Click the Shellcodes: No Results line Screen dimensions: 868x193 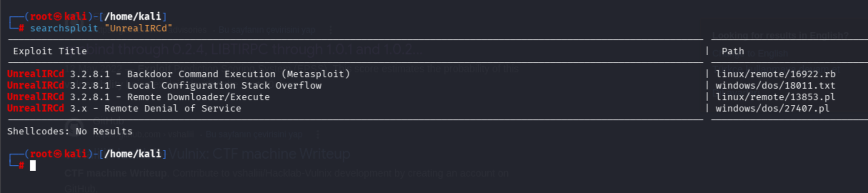click(69, 131)
